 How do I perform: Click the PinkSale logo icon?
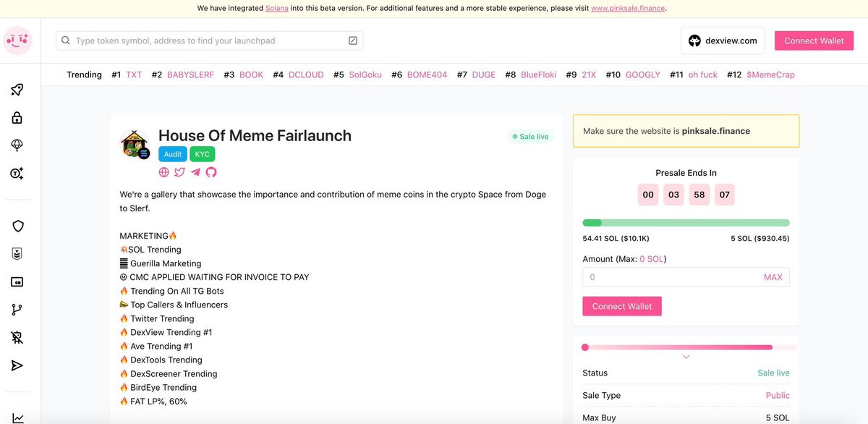point(18,41)
